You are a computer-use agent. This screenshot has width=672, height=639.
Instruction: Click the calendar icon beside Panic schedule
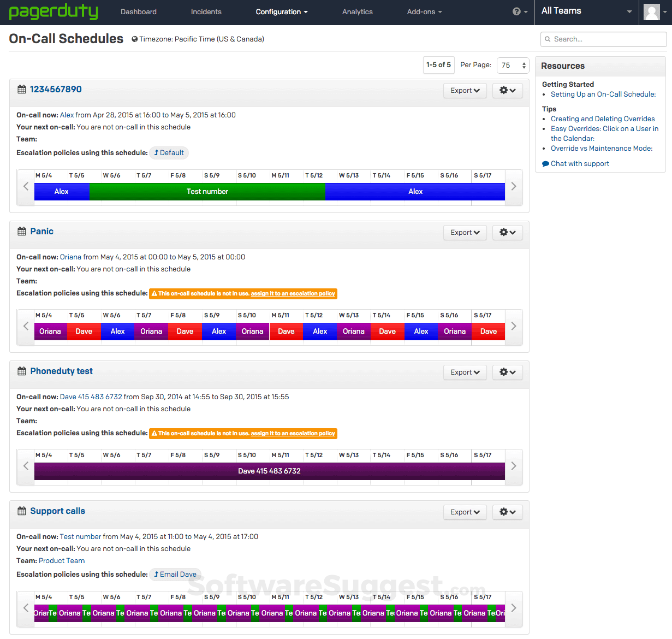coord(21,231)
